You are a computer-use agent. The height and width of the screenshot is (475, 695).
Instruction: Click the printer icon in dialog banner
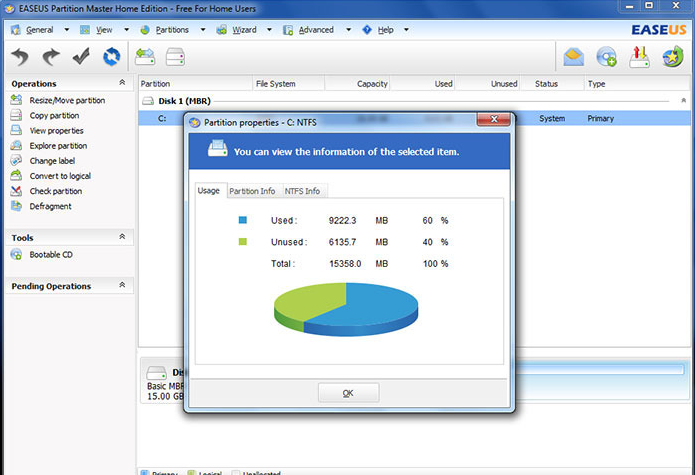[x=218, y=148]
